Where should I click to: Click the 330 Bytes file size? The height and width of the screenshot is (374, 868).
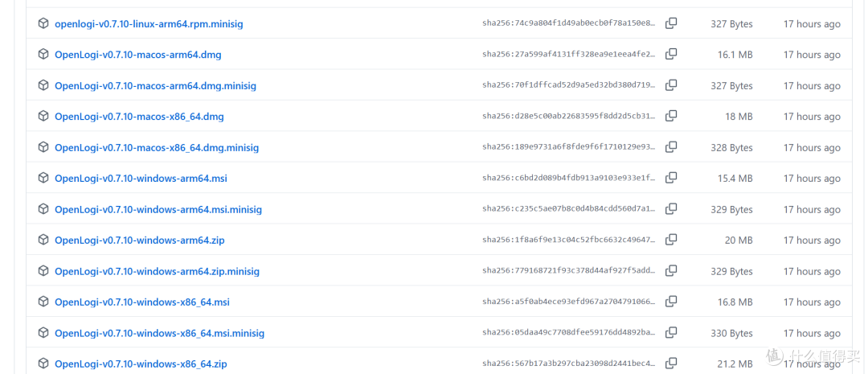[x=732, y=334]
